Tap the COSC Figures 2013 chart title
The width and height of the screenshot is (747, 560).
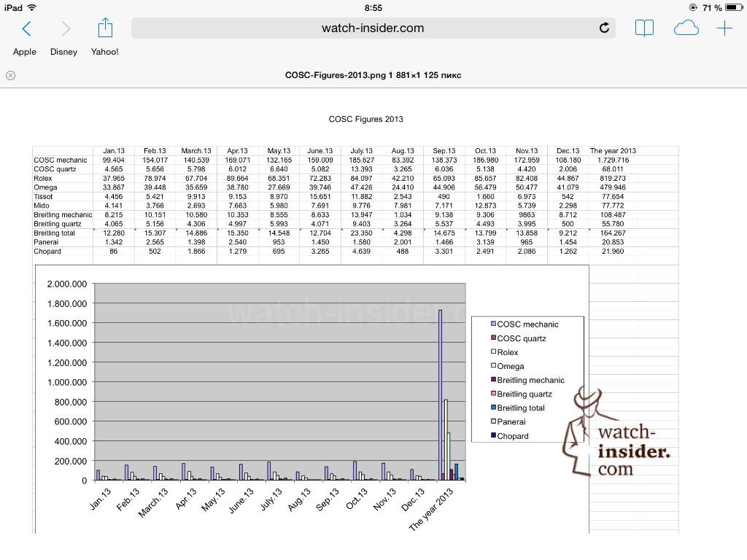coord(366,119)
